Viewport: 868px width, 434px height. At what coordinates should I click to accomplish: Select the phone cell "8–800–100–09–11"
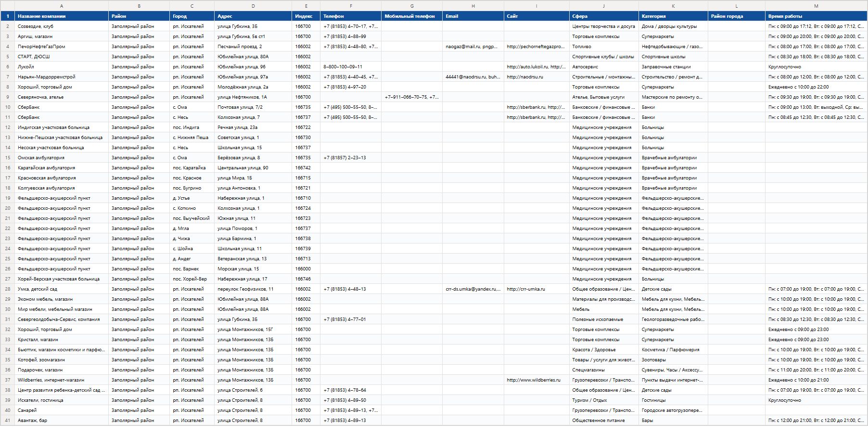click(x=351, y=67)
